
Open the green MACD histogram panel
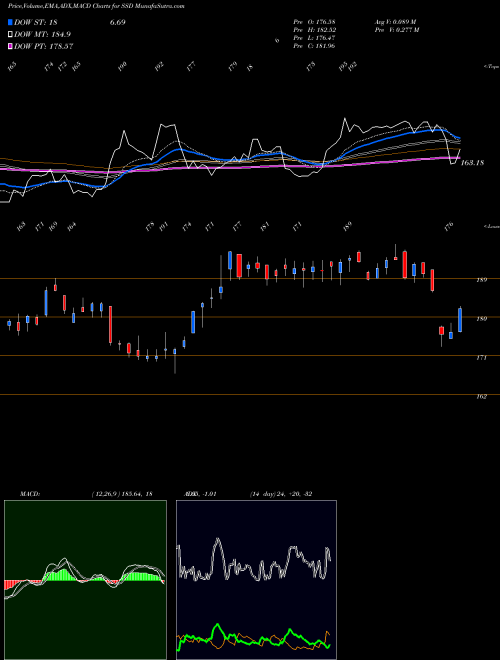(85, 580)
